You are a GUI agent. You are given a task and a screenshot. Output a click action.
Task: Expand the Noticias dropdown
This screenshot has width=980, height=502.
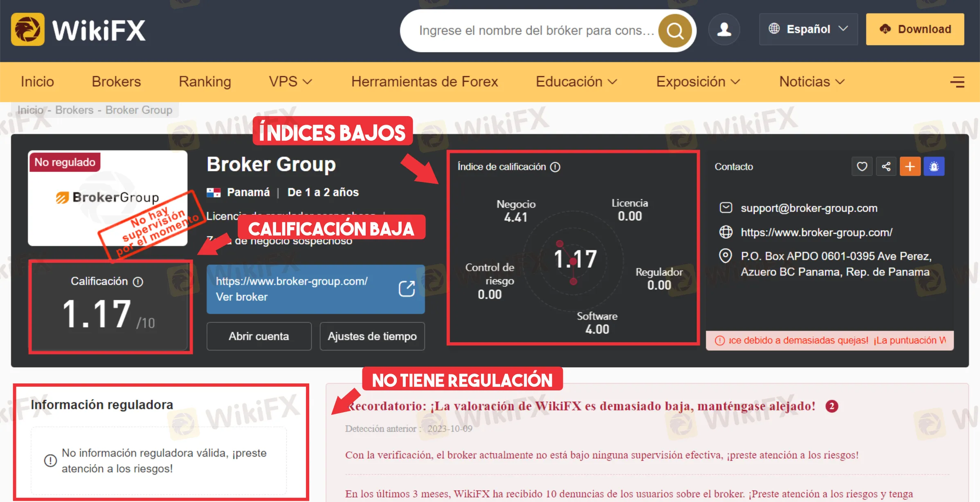tap(811, 82)
